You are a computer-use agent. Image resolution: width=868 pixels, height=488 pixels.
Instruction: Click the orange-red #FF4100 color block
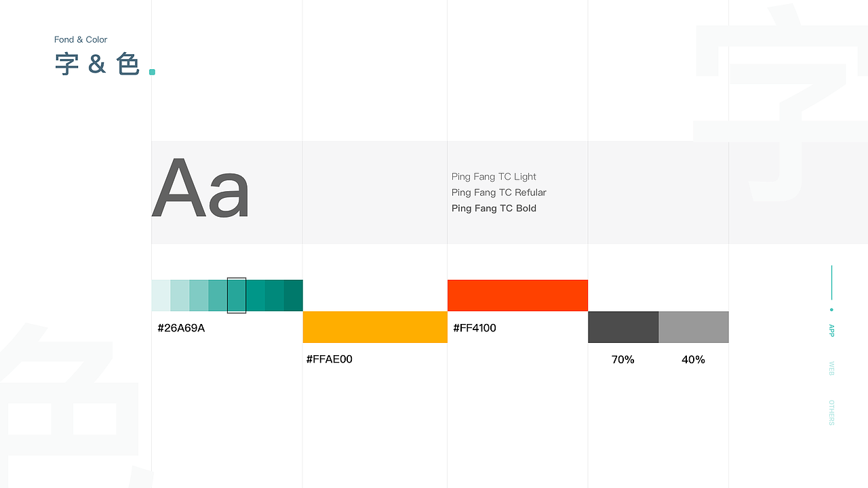517,296
